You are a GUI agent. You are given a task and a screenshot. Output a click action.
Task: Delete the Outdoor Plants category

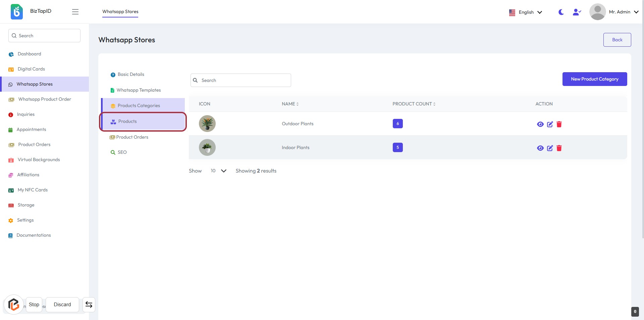click(x=559, y=124)
